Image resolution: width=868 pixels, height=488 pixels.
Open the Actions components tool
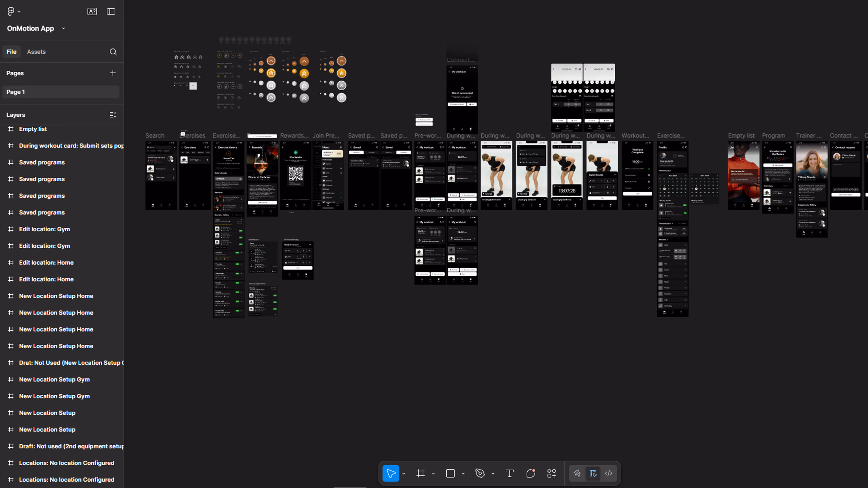pos(552,473)
